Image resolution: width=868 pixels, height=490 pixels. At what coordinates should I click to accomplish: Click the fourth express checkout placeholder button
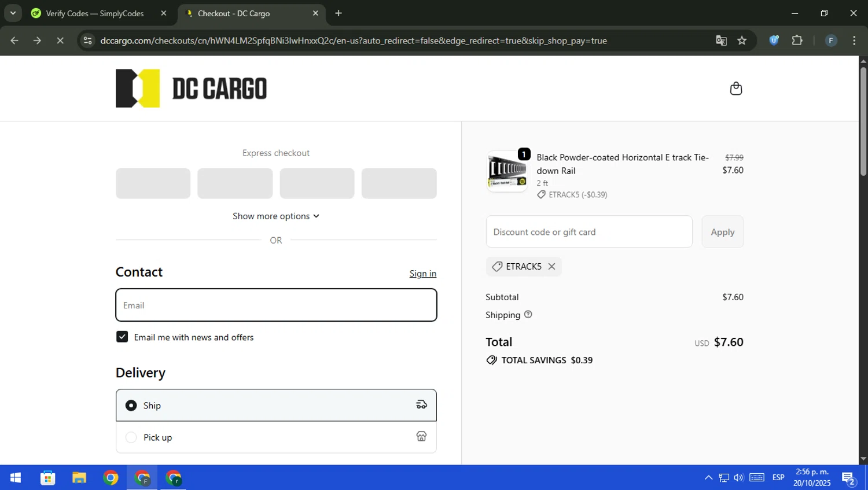point(399,183)
